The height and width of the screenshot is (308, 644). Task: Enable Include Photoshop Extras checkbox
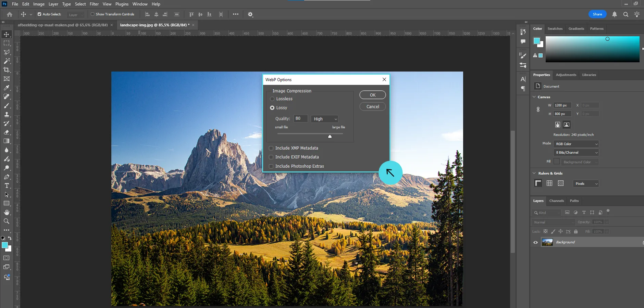click(271, 166)
